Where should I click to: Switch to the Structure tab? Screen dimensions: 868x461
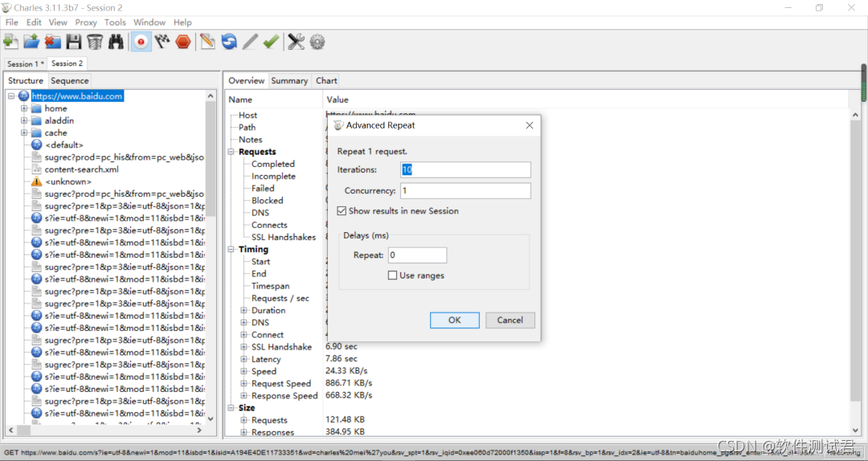coord(26,81)
